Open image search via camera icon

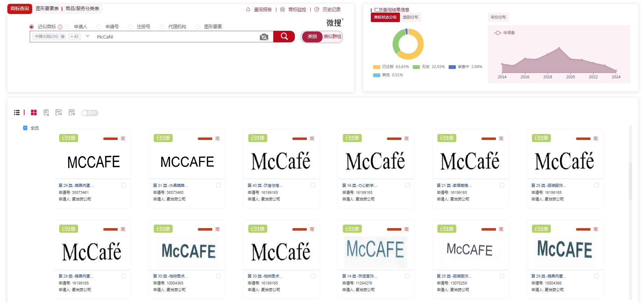(264, 37)
